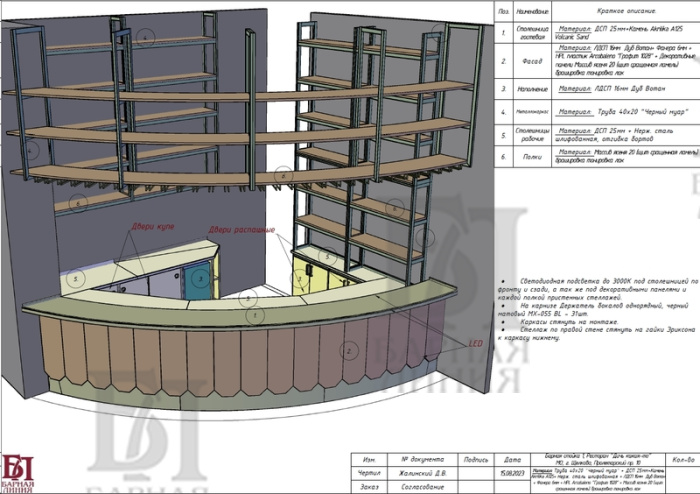
Task: Select the 'Наименование' table header cell
Action: point(532,12)
